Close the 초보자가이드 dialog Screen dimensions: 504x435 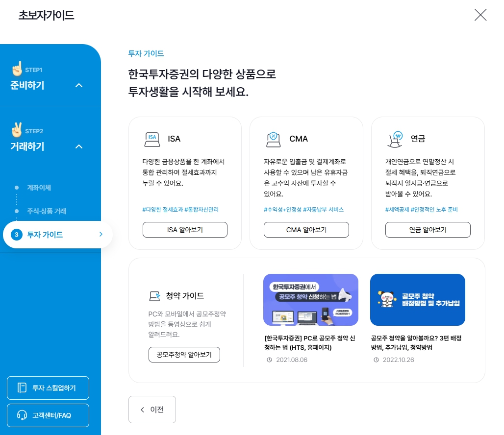coord(480,15)
